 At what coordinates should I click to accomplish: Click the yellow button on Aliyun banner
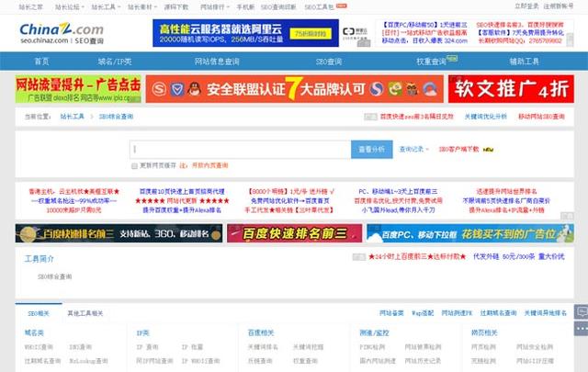coord(311,34)
